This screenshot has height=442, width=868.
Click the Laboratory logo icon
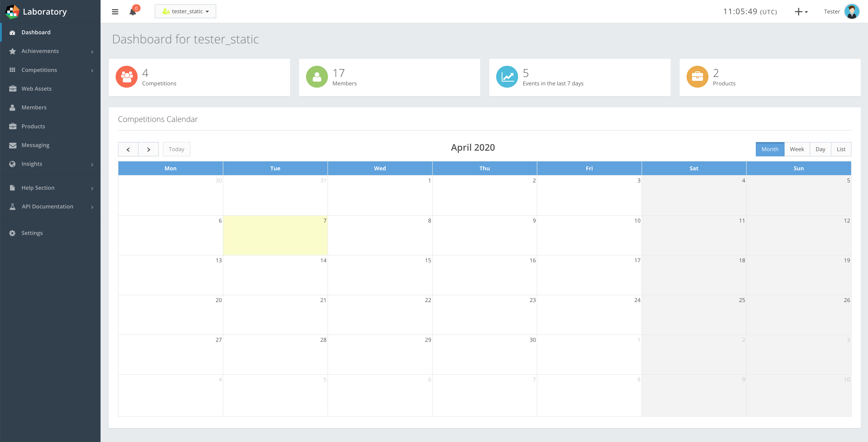(13, 12)
